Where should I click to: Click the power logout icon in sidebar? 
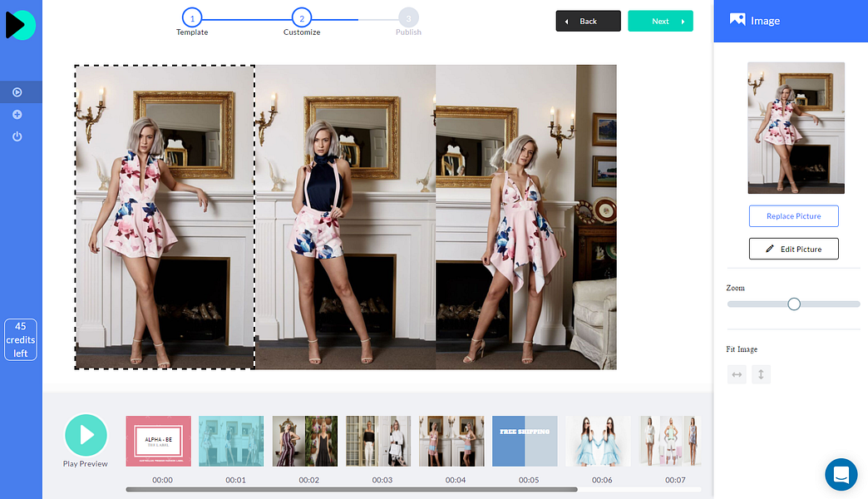17,136
